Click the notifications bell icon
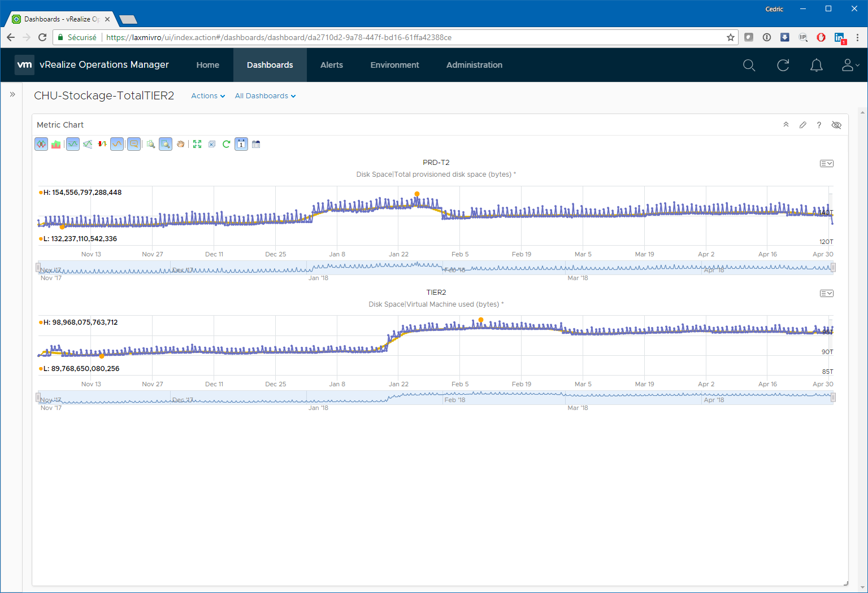This screenshot has height=593, width=868. (x=817, y=66)
